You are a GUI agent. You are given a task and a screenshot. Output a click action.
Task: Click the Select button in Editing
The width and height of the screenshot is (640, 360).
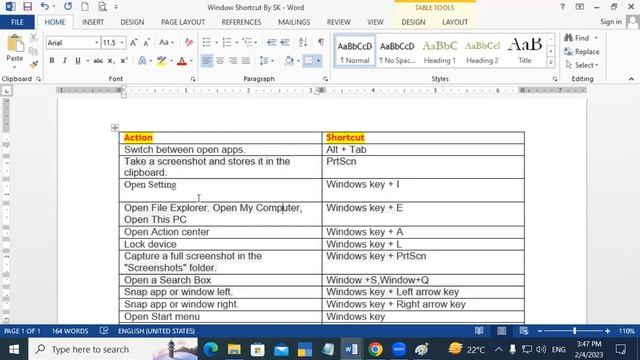[582, 65]
